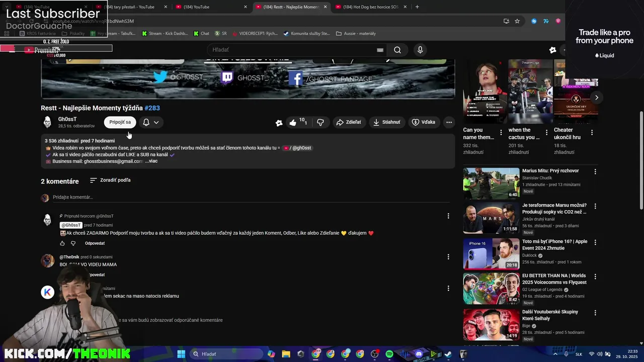
Task: Like the Restt video with thumbs up
Action: coord(297,122)
